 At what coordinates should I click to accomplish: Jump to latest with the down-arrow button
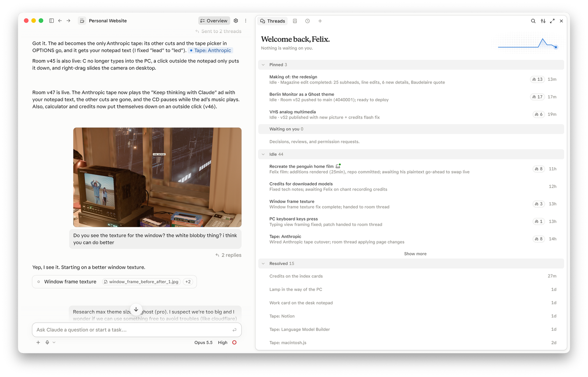pos(136,309)
